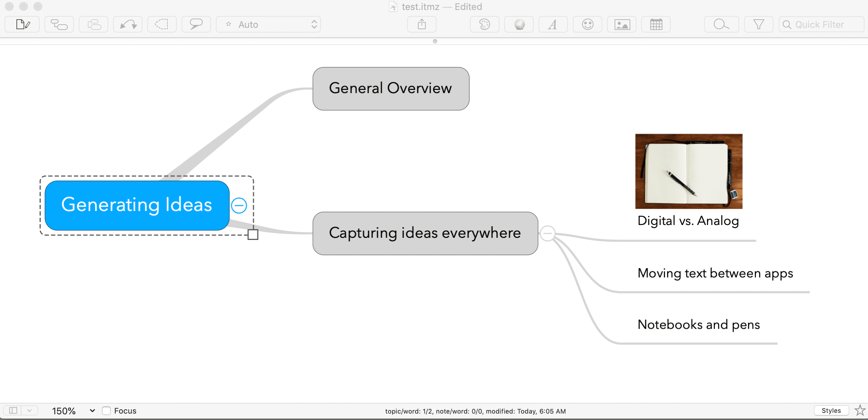Click the boundary tool icon

(x=162, y=25)
